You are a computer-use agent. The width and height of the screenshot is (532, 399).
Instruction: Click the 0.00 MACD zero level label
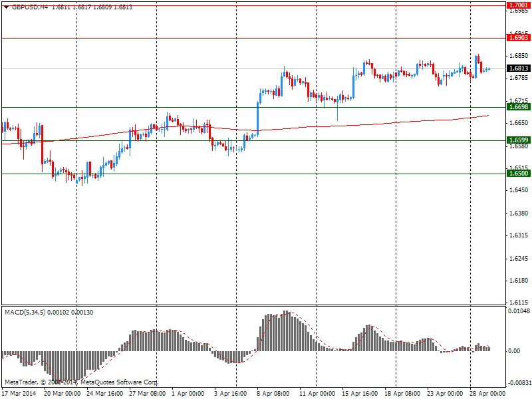(514, 351)
